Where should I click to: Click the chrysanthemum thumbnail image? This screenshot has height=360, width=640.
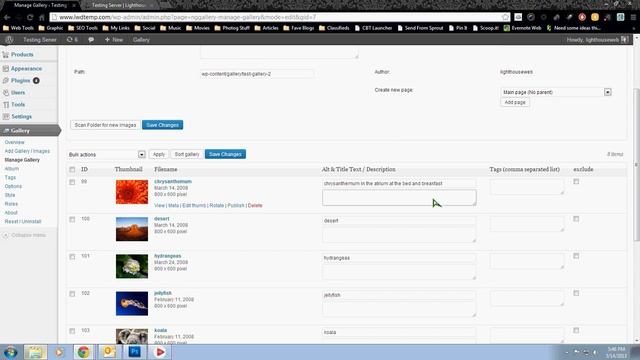click(x=132, y=192)
